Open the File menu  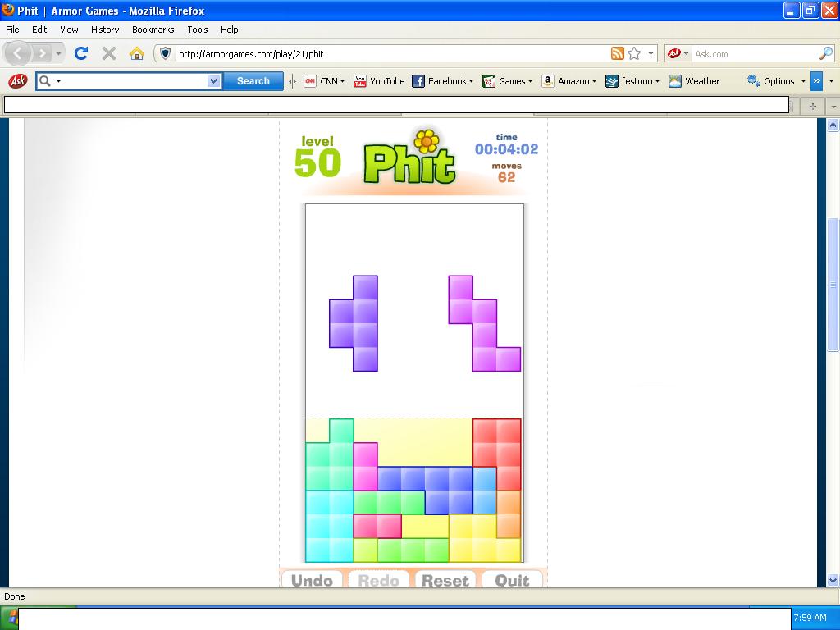[12, 30]
